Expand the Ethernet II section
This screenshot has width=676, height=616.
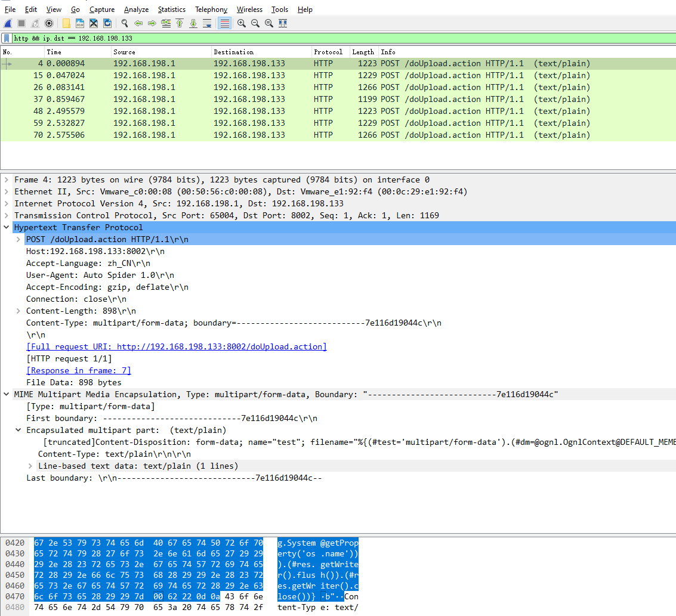[7, 191]
